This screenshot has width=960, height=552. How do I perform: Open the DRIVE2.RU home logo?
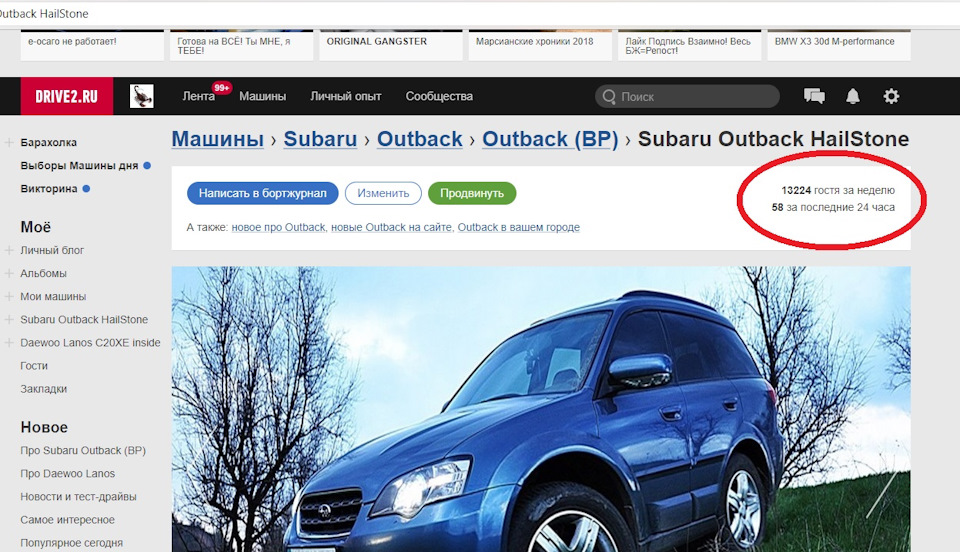pos(67,96)
